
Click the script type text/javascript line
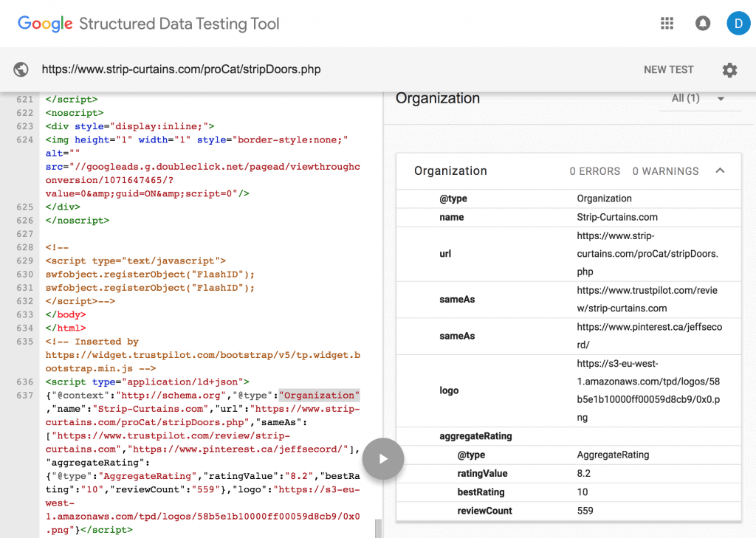point(136,261)
